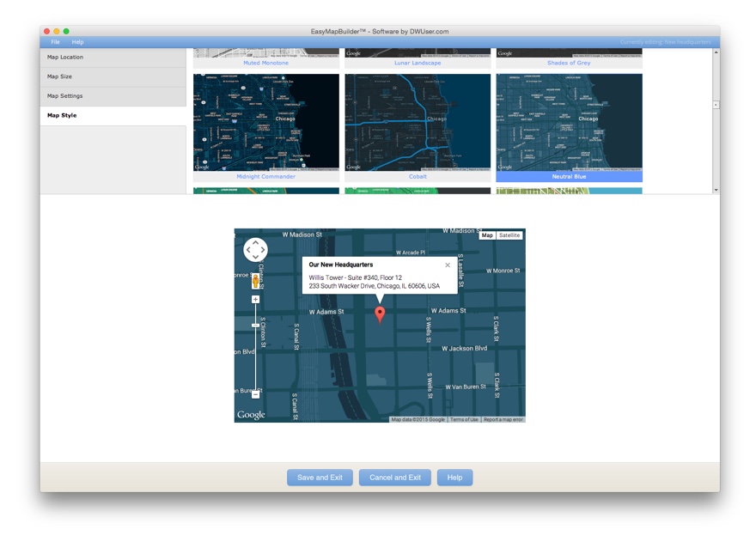Close the Our New Headquarters info popup
The image size is (756, 536).
(x=448, y=265)
